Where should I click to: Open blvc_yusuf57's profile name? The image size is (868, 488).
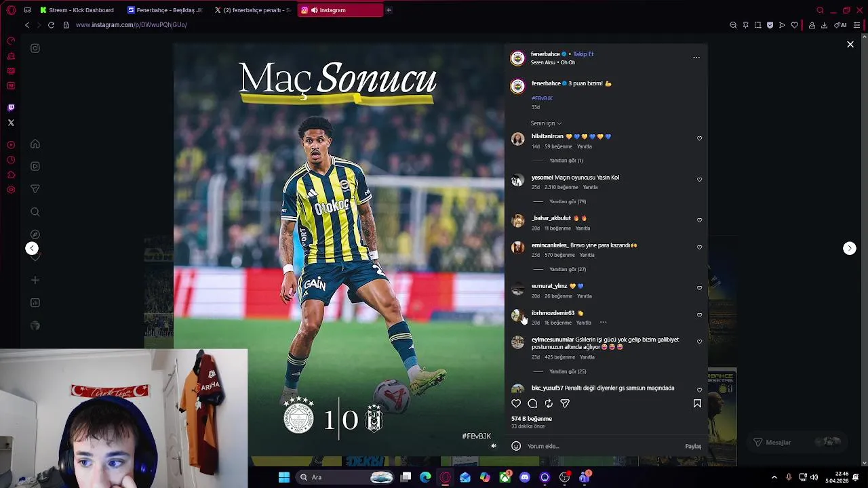[x=547, y=388]
